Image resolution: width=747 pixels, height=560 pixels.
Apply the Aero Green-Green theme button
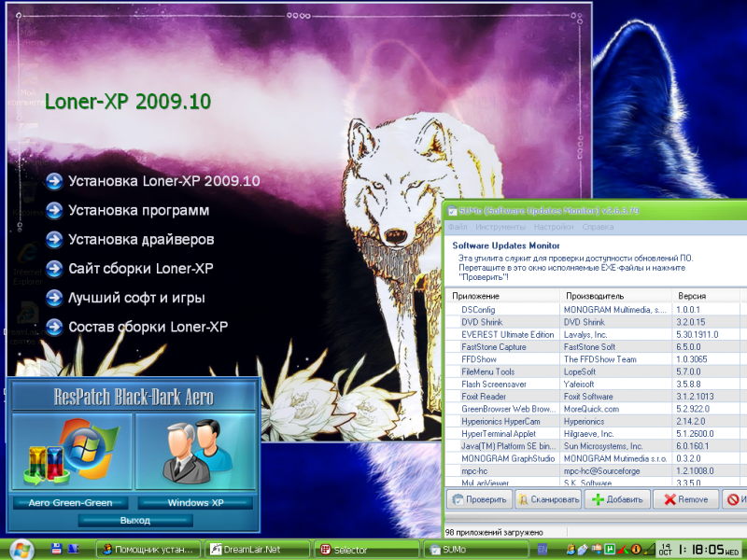70,503
